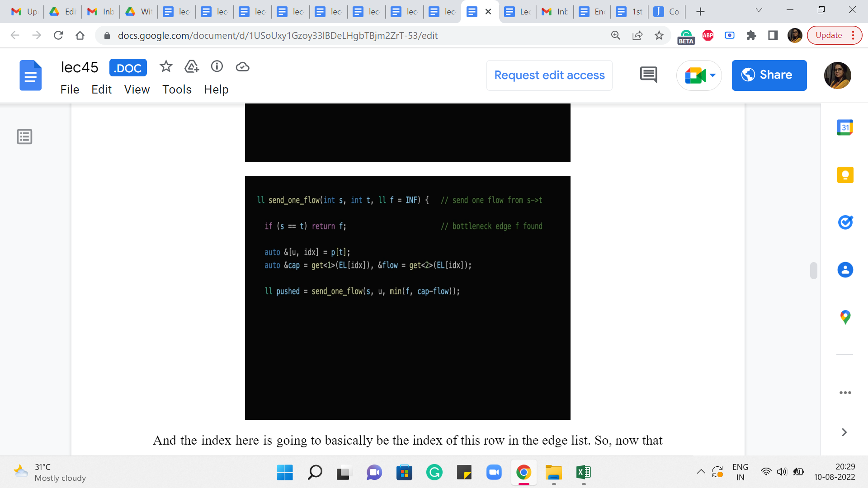This screenshot has height=488, width=868.
Task: Show hidden system tray icons
Action: point(701,472)
